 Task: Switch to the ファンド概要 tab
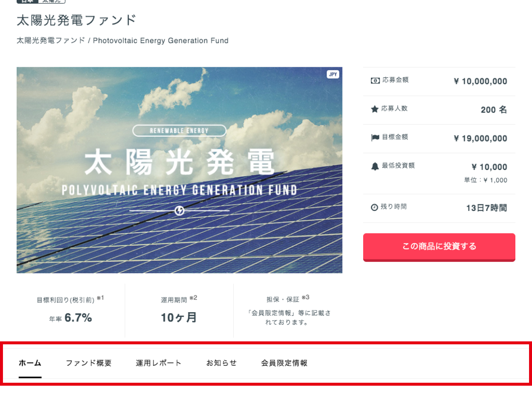(89, 363)
